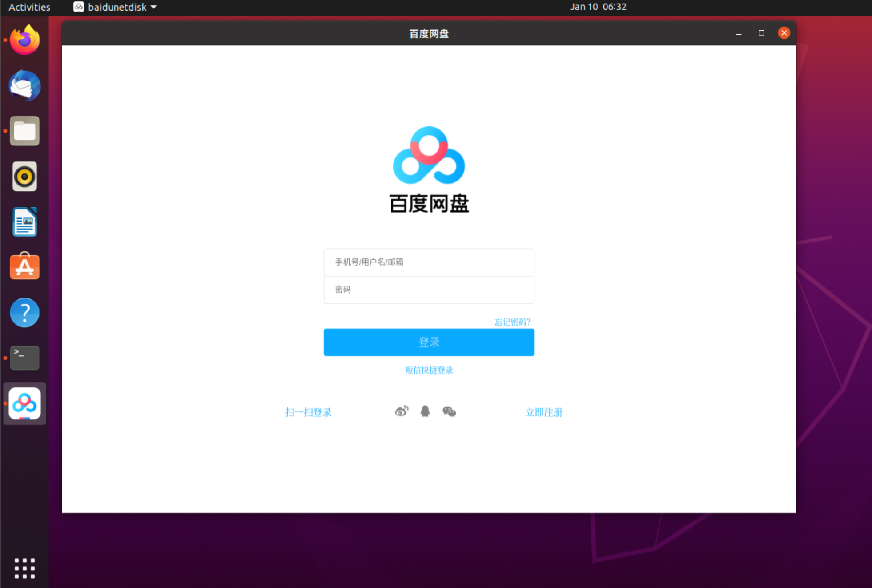Screen dimensions: 872x588
Task: Open LibreOffice Writer from the dock
Action: click(25, 222)
